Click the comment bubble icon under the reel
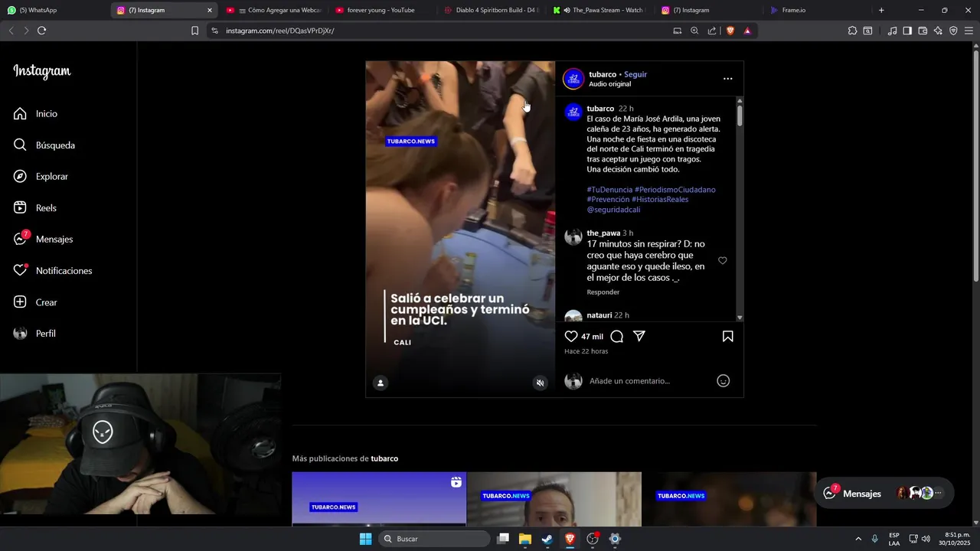The height and width of the screenshot is (551, 980). [617, 336]
